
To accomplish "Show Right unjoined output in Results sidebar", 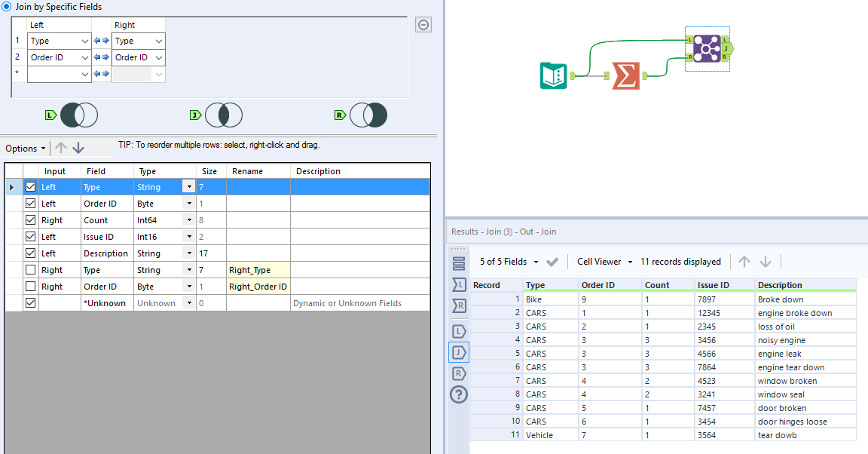I will pos(459,373).
